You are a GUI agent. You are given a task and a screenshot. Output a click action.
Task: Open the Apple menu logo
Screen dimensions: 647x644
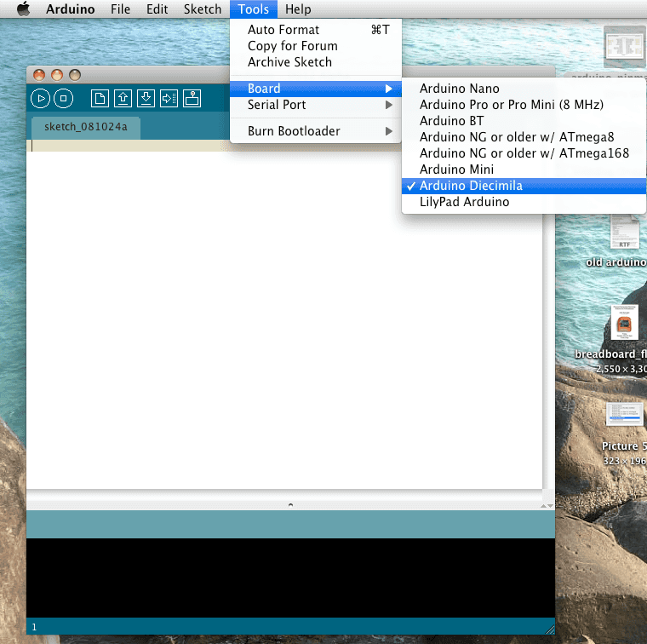23,9
